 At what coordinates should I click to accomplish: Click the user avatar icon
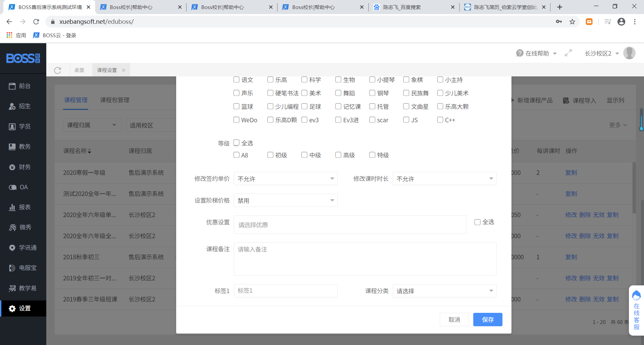tap(629, 53)
